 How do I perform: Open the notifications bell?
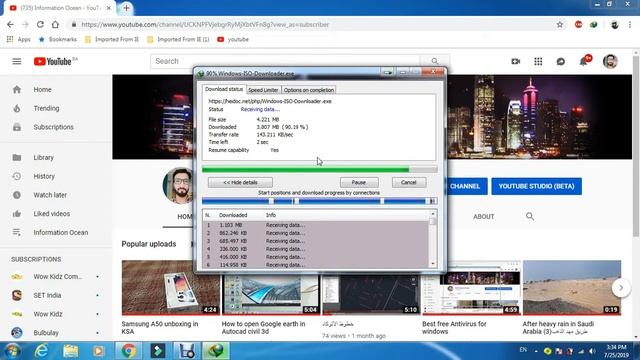[584, 61]
